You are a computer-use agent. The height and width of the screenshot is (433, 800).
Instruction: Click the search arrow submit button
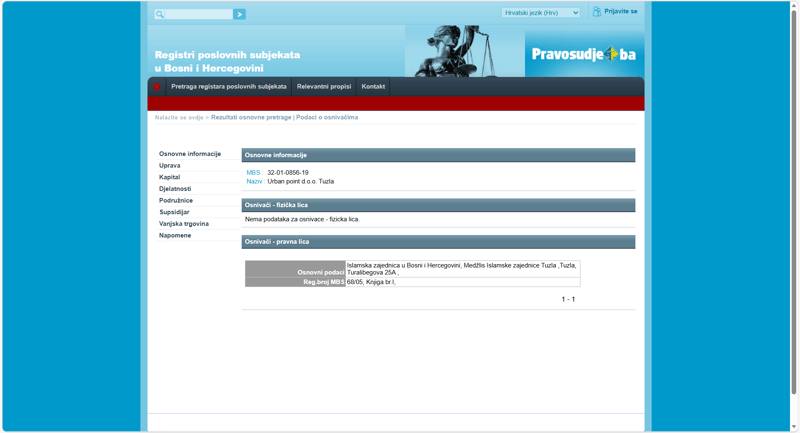point(239,14)
